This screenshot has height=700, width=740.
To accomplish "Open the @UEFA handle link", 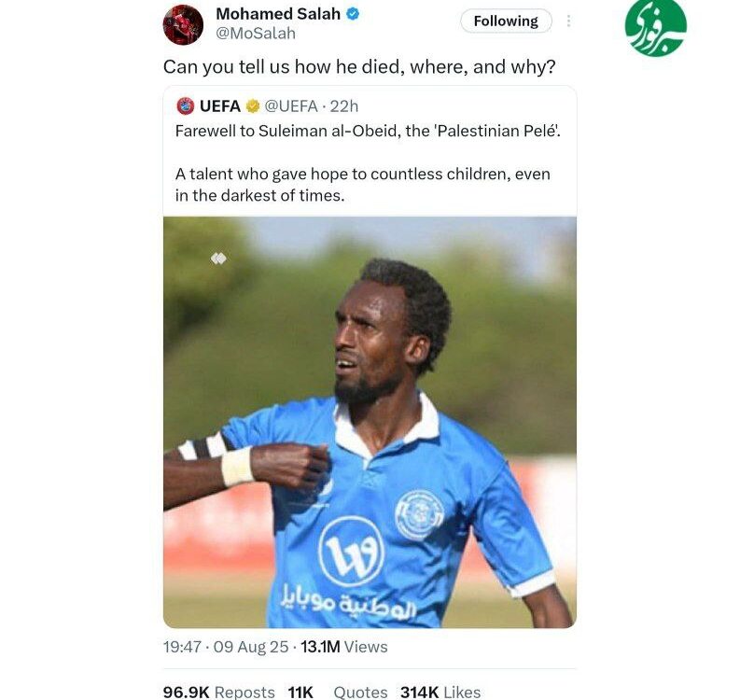I will pyautogui.click(x=291, y=106).
